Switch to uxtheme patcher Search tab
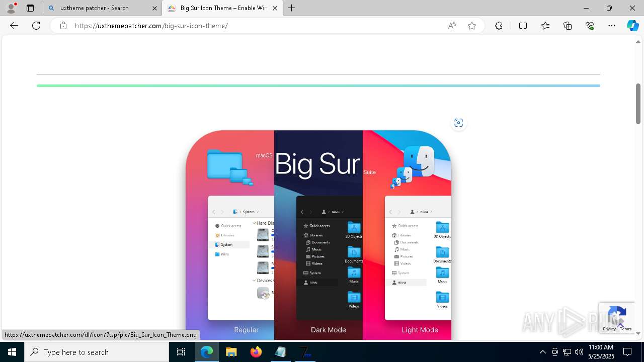The width and height of the screenshot is (644, 362). pos(102,8)
